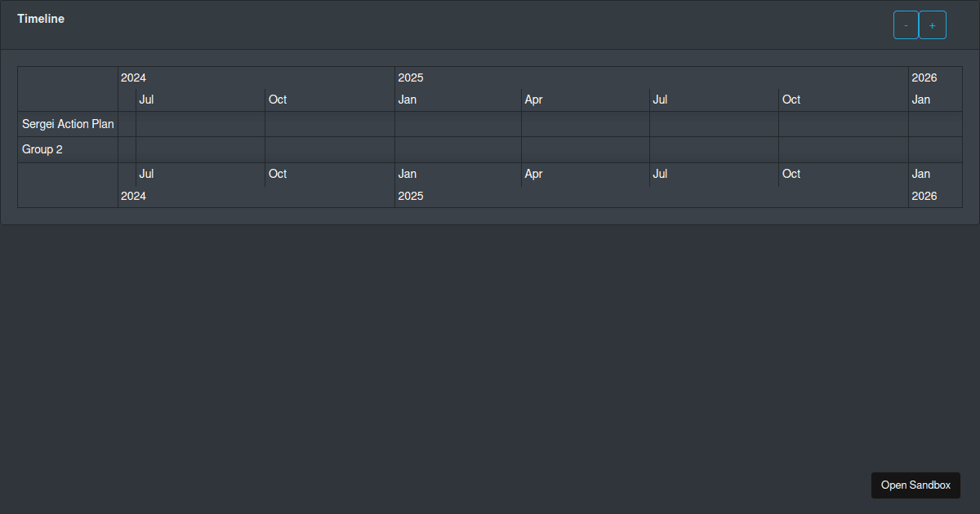This screenshot has width=980, height=514.
Task: Click the "-" zoom-out icon
Action: coord(905,24)
